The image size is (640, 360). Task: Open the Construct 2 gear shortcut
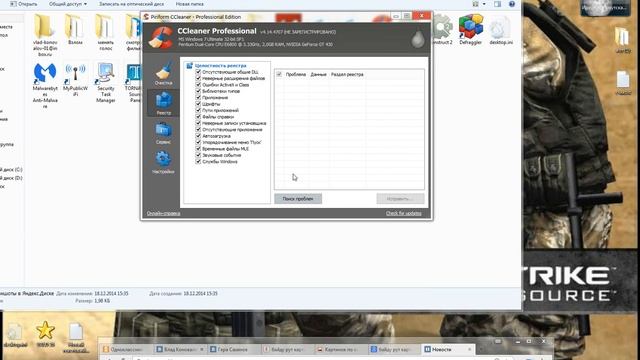point(442,29)
